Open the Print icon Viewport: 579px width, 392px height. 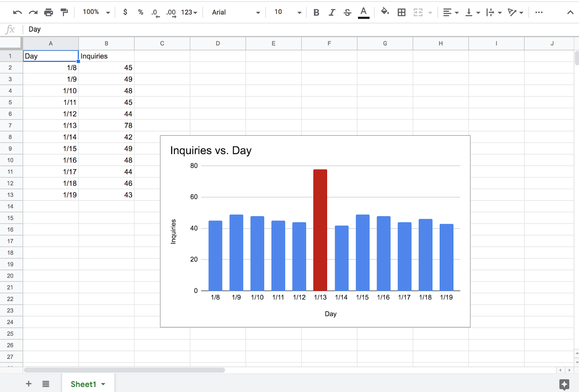pos(48,12)
